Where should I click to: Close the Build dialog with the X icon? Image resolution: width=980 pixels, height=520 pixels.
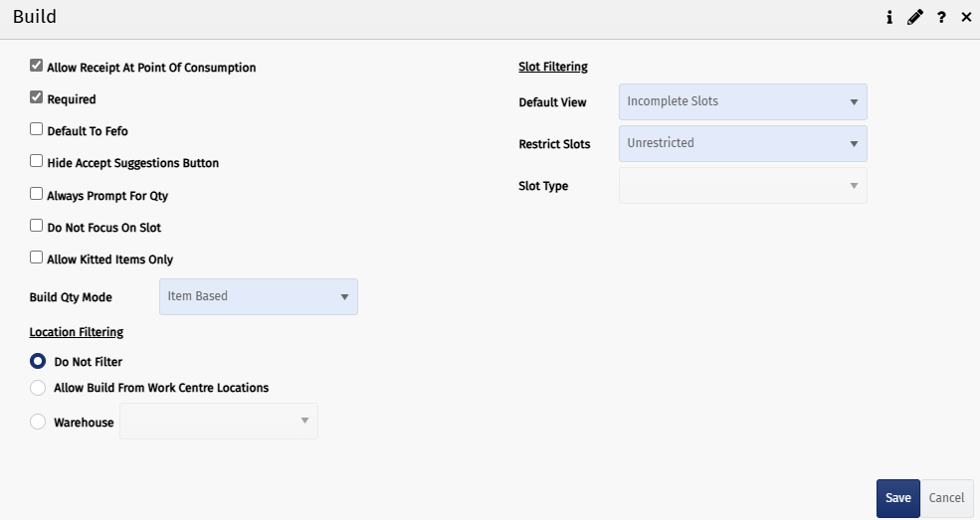pyautogui.click(x=966, y=18)
